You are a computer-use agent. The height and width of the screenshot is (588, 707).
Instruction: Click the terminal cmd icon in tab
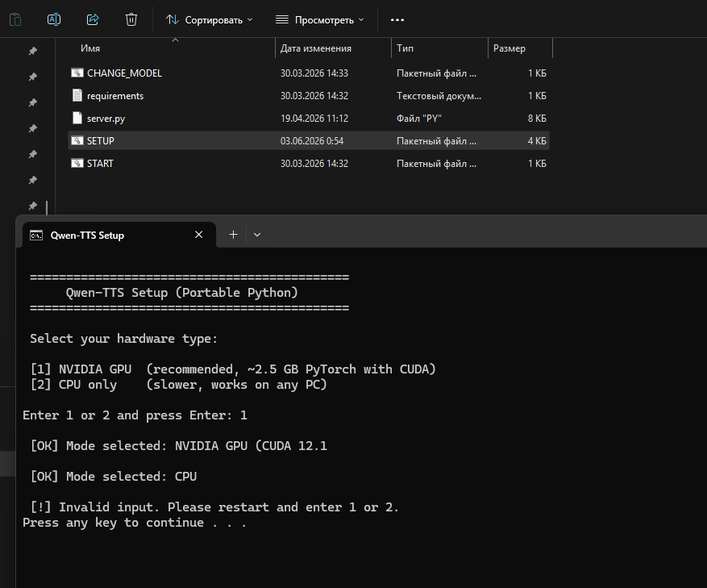tap(36, 235)
